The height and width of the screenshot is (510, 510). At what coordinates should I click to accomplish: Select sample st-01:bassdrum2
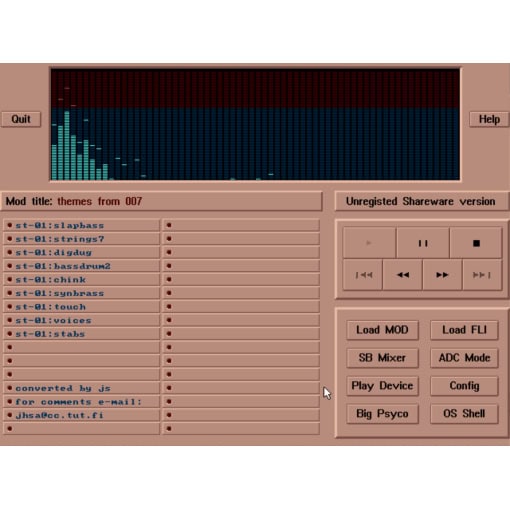[x=82, y=266]
